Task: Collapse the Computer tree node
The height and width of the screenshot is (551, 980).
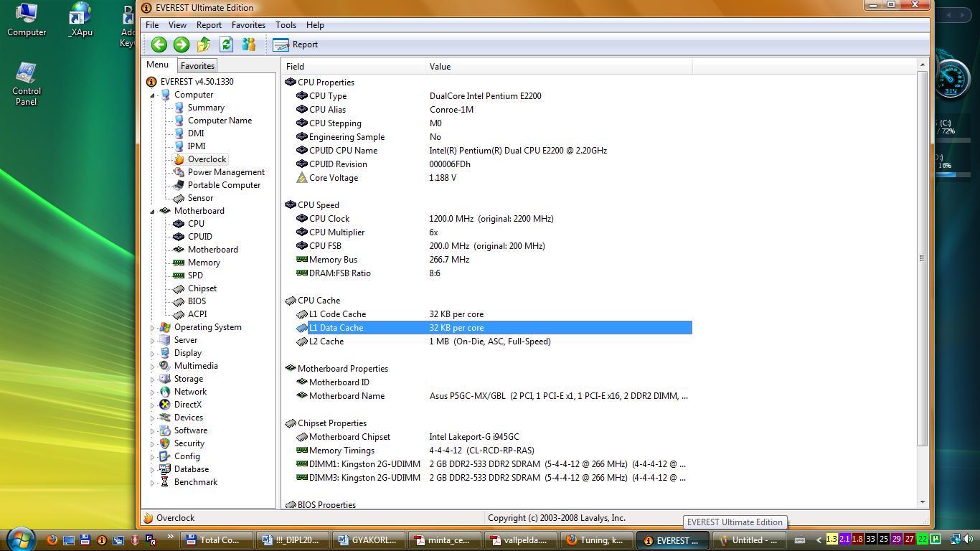Action: click(x=152, y=95)
